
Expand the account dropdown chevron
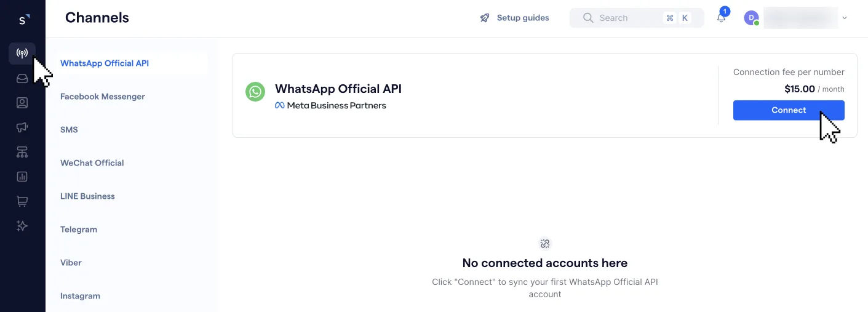(845, 18)
